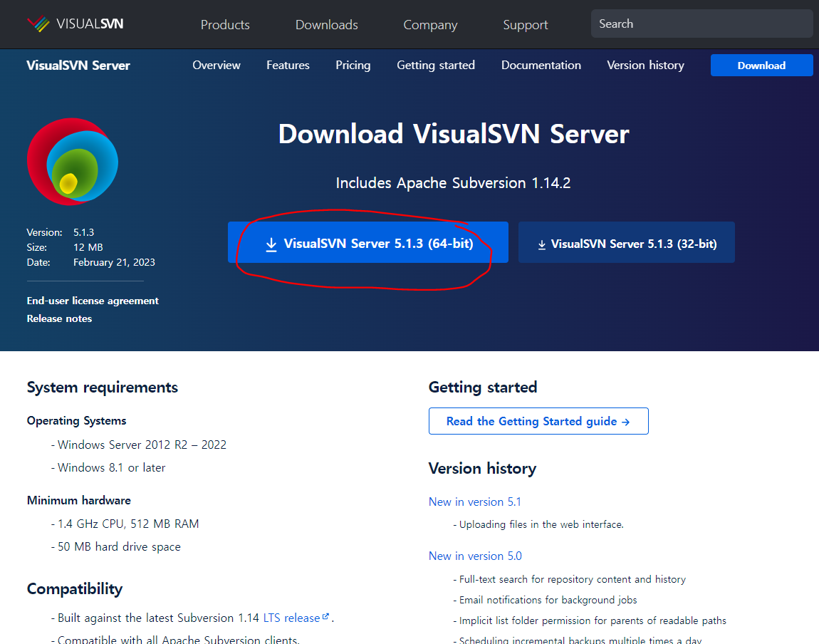Open Version history in sub-navigation
Viewport: 819px width, 644px height.
(646, 66)
